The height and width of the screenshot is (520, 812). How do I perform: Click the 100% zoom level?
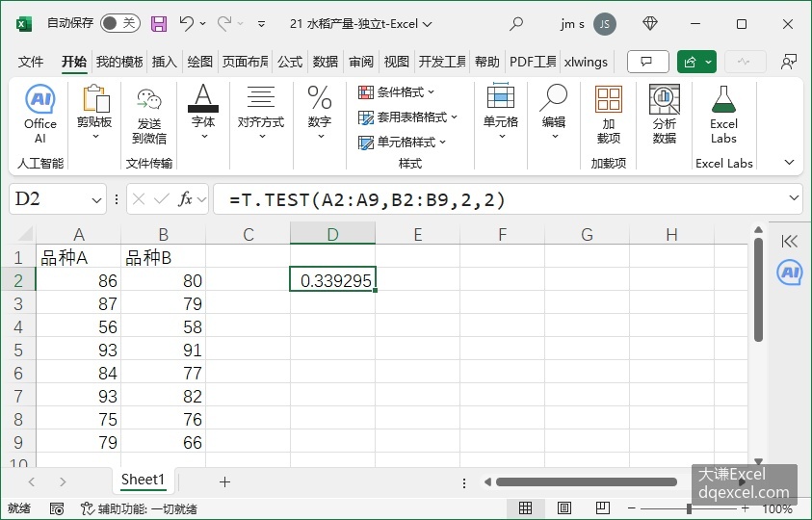777,509
